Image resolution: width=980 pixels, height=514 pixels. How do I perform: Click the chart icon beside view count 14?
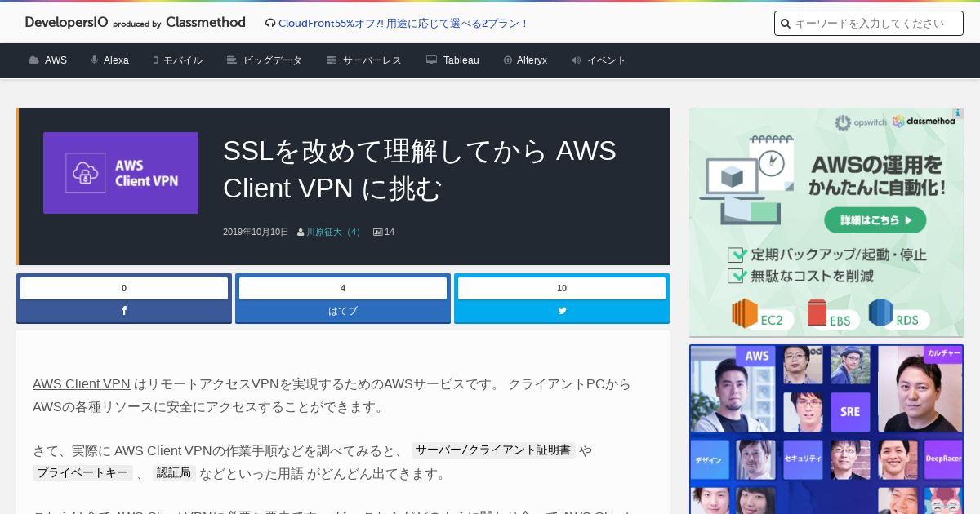378,233
